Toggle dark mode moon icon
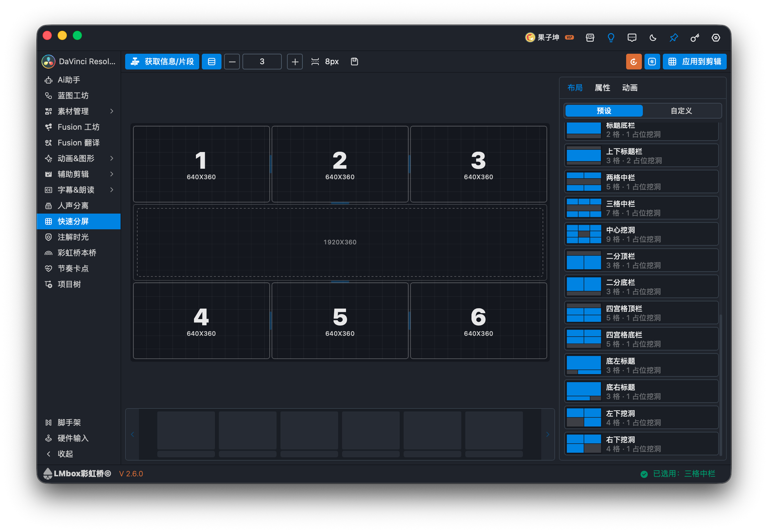 pos(653,37)
